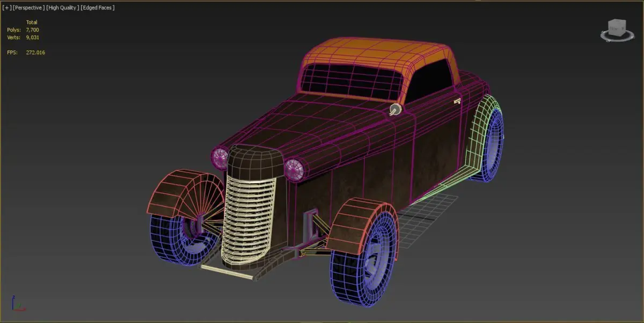The image size is (644, 323).
Task: Open the [Perspective] point-of-view viewport menu
Action: 28,8
